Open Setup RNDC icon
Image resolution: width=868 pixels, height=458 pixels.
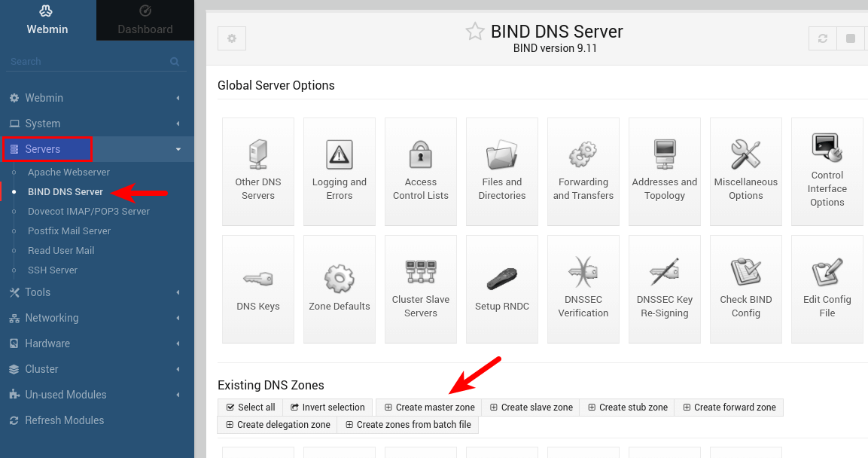[x=501, y=289]
